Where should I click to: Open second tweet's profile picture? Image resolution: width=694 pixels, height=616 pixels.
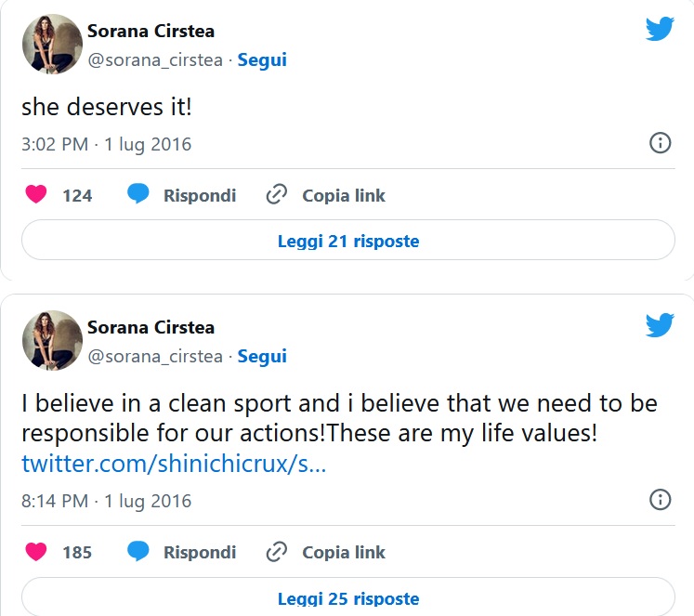(x=52, y=341)
